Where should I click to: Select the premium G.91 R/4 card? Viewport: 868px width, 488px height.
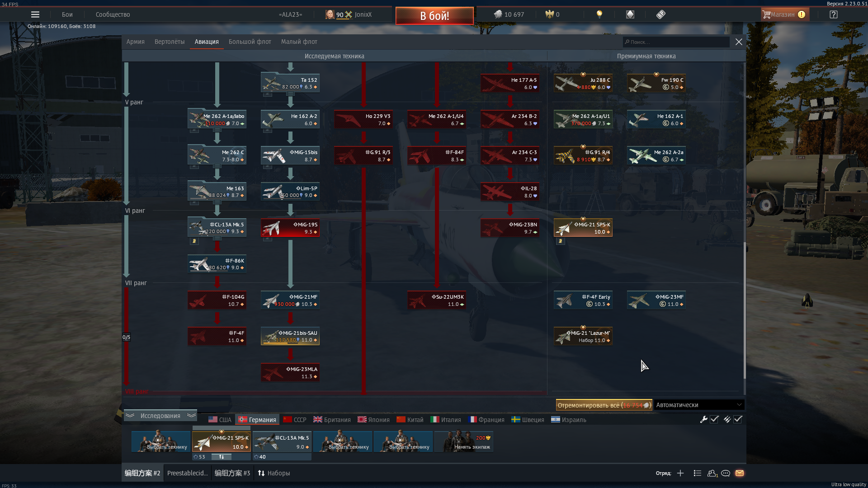click(583, 155)
